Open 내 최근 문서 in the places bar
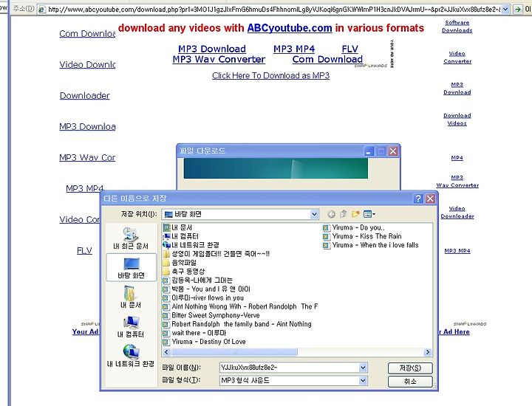The width and height of the screenshot is (532, 406). coord(131,238)
